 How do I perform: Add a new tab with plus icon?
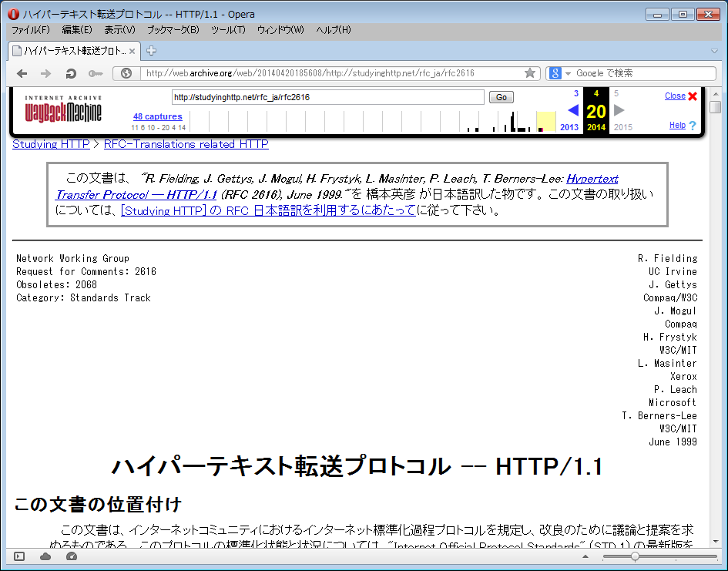point(151,51)
